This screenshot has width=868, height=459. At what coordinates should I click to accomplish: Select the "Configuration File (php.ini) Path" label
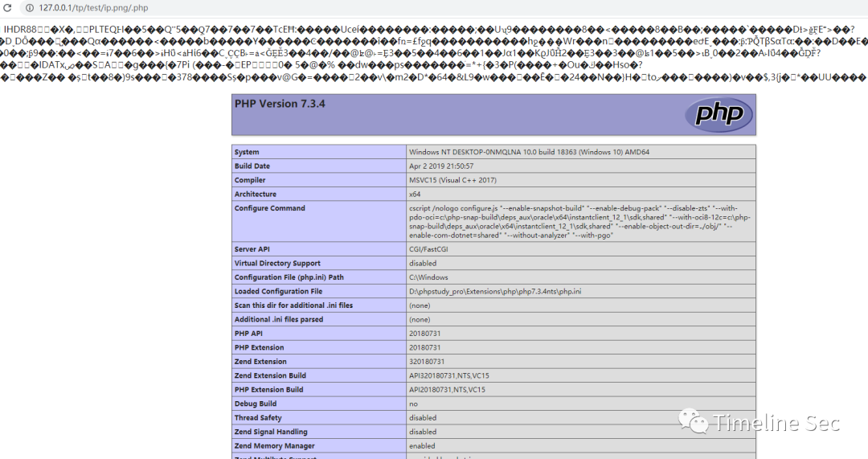coord(289,277)
